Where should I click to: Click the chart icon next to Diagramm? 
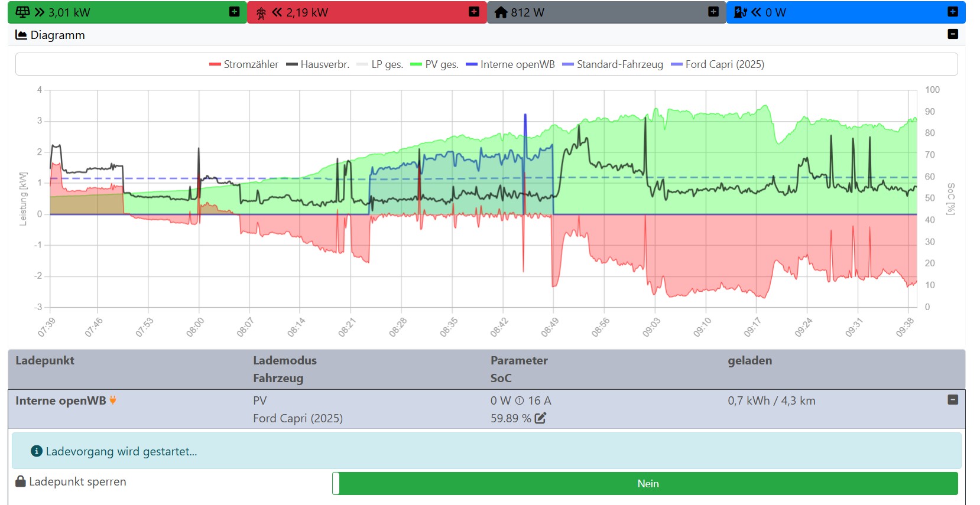21,35
